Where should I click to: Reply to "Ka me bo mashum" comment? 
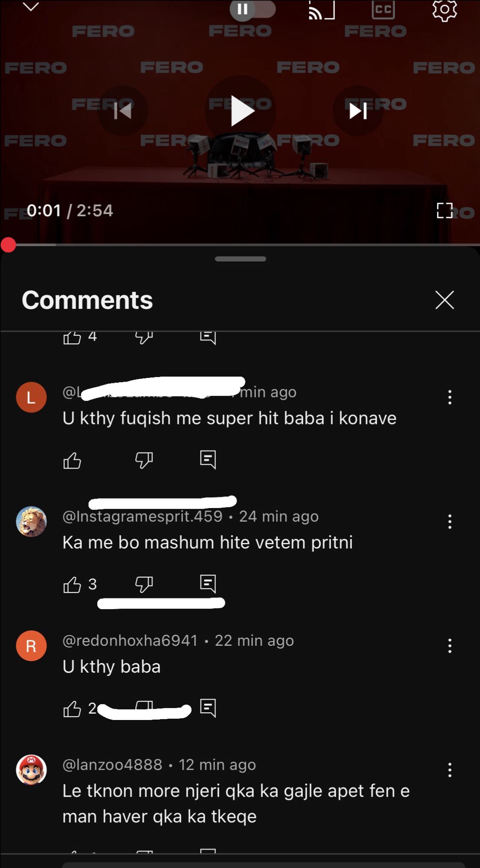(x=208, y=584)
